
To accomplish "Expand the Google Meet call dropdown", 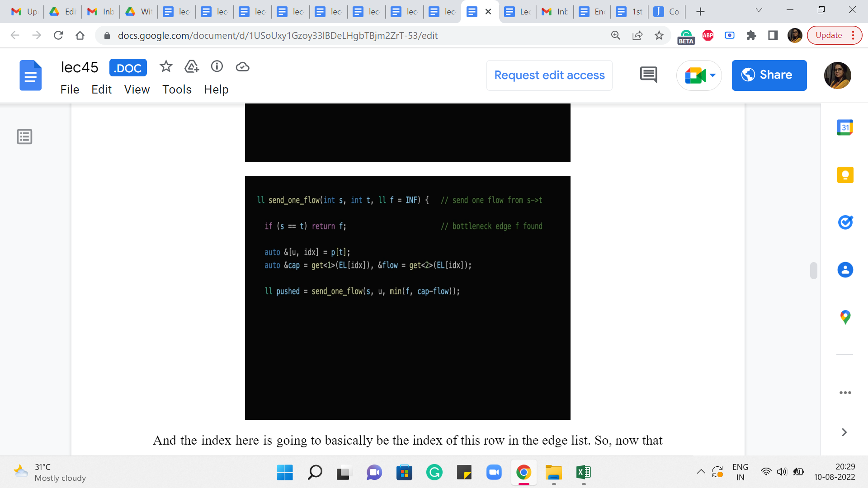I will coord(713,75).
